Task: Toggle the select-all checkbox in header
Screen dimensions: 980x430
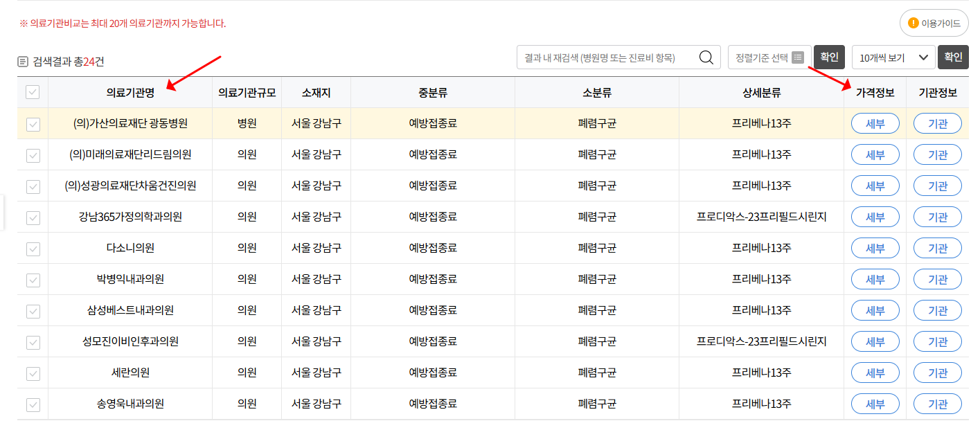Action: [33, 91]
